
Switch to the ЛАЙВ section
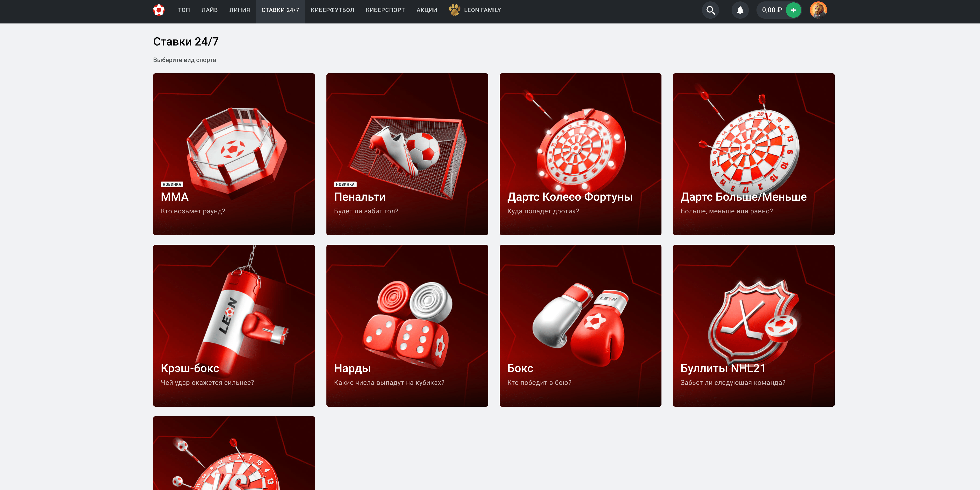point(209,10)
